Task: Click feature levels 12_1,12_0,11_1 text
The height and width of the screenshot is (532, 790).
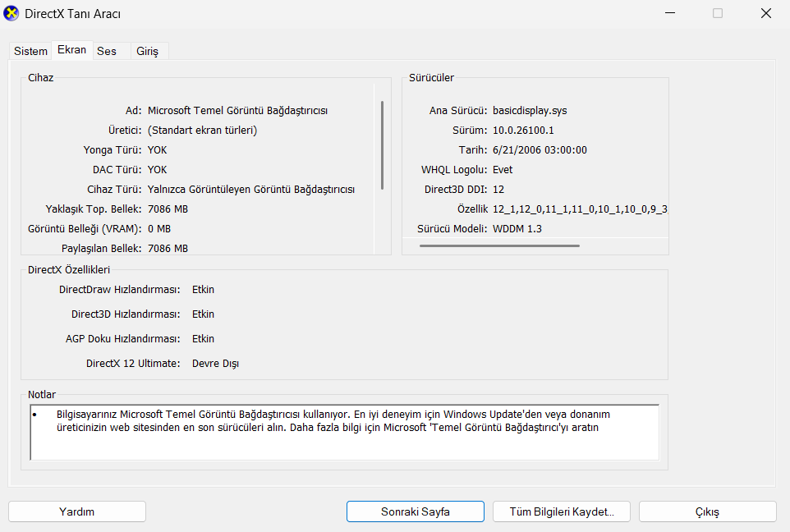Action: [580, 209]
